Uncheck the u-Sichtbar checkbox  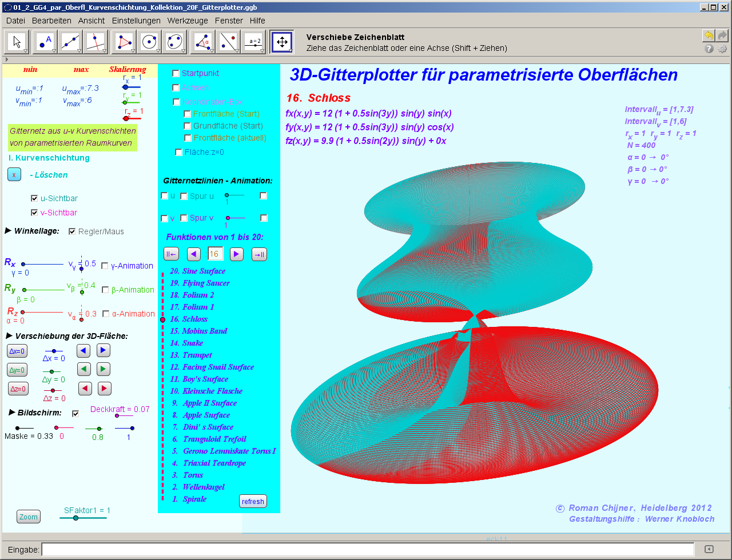[x=34, y=198]
